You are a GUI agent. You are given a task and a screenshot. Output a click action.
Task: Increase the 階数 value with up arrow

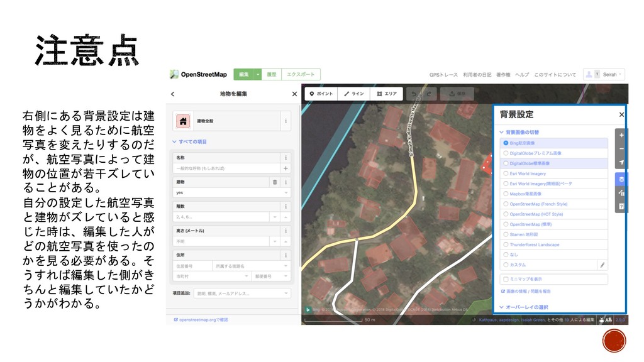[286, 217]
